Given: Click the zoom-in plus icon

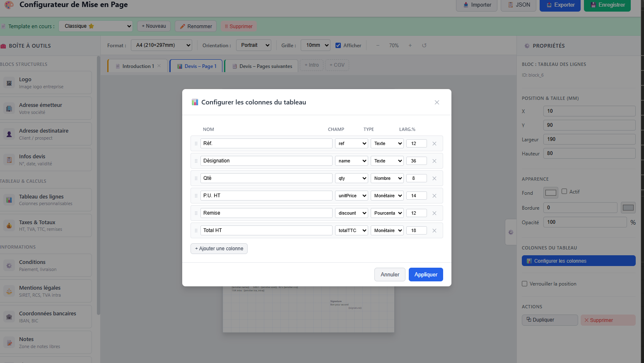Looking at the screenshot, I should [x=410, y=46].
